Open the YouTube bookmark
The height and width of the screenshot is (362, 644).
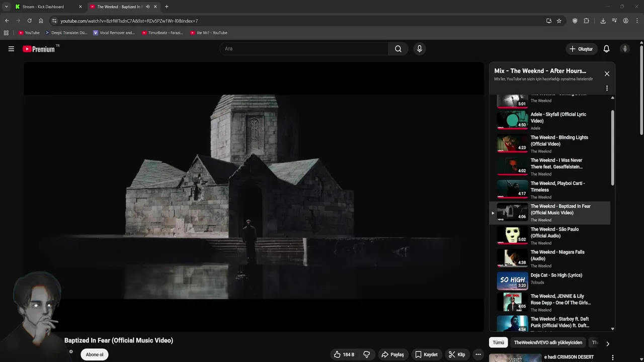click(x=29, y=33)
